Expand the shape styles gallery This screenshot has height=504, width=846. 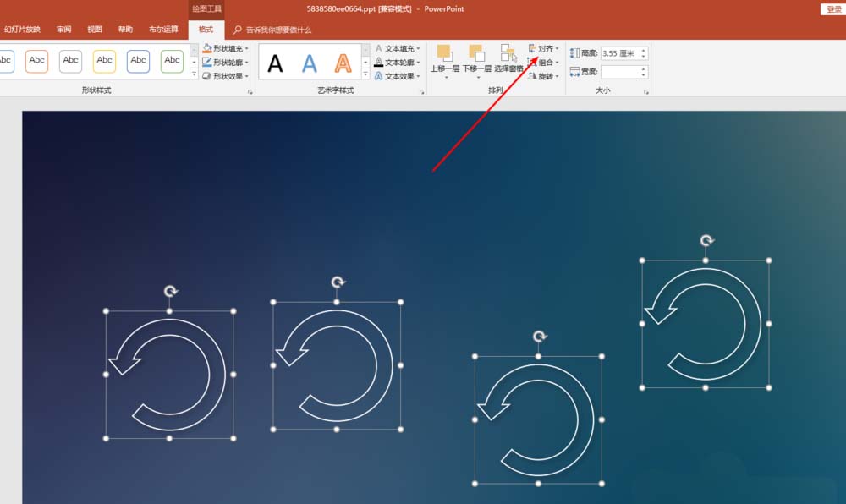click(195, 74)
